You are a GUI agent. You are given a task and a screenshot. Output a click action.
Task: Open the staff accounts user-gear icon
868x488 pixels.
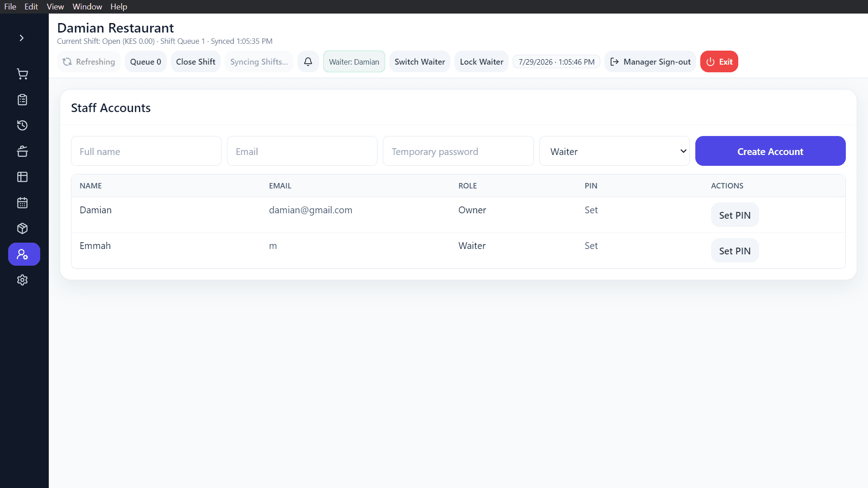[x=24, y=254]
